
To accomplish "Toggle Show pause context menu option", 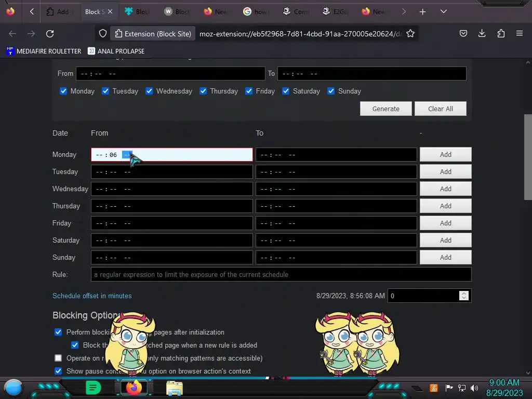I will point(58,371).
